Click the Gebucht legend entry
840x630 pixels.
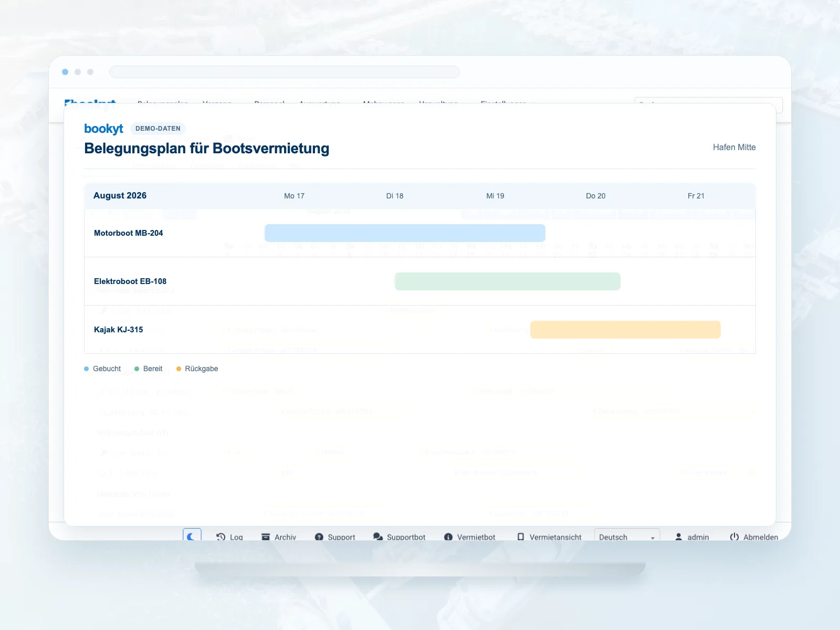[x=102, y=369]
